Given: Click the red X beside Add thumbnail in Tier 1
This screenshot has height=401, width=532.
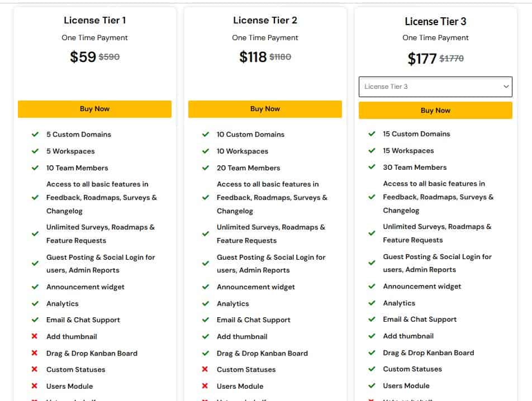Looking at the screenshot, I should (35, 336).
